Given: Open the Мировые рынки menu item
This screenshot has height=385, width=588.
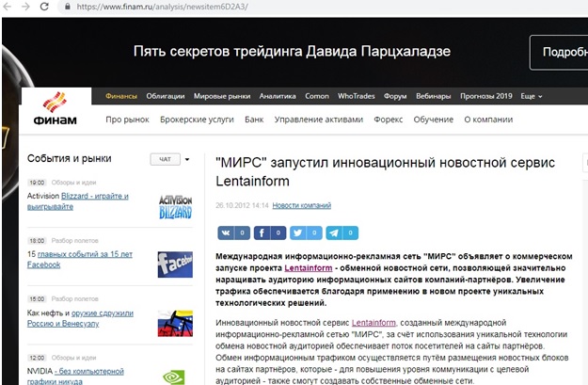Looking at the screenshot, I should 222,96.
